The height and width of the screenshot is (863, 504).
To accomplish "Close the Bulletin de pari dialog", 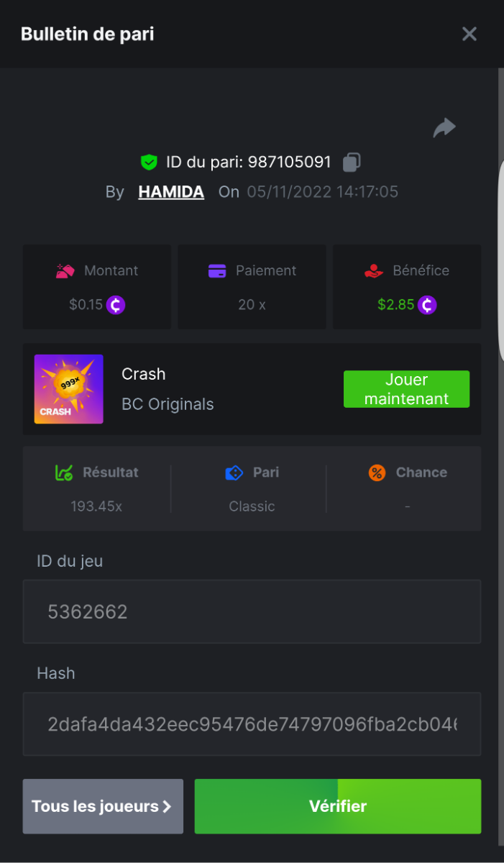I will (x=469, y=34).
